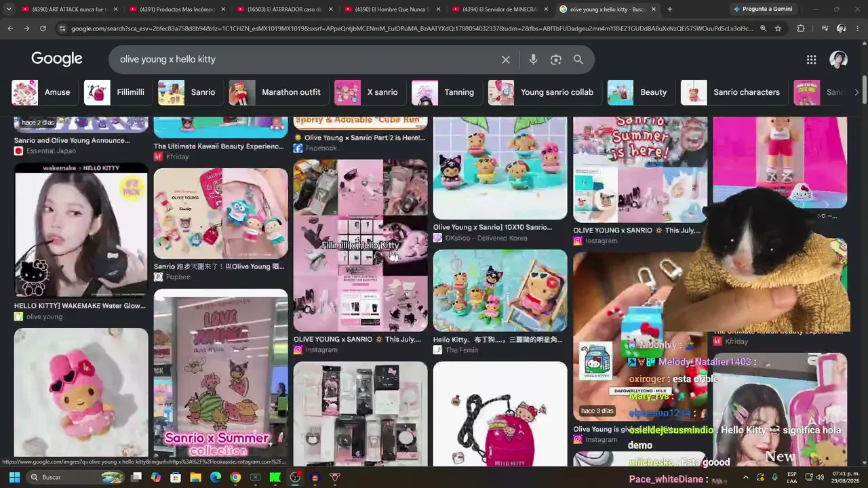Open the Chrome tab search dropdown
The image size is (868, 488).
click(x=9, y=9)
